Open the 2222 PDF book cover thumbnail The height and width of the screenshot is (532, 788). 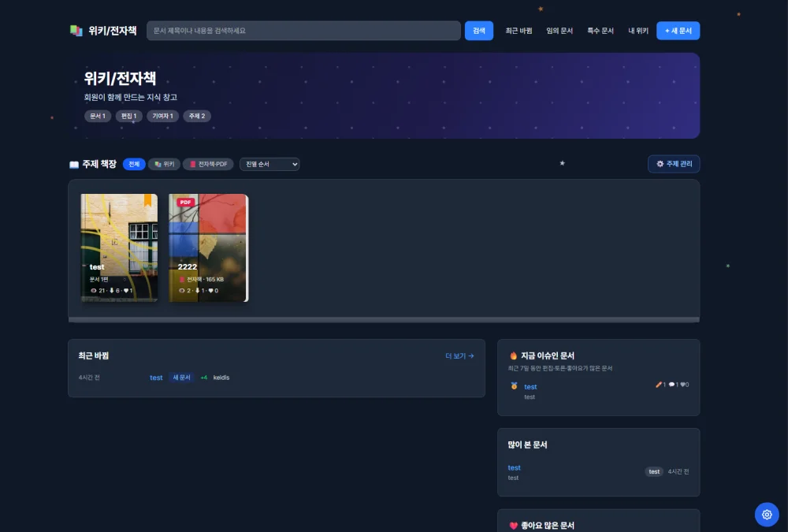(208, 248)
